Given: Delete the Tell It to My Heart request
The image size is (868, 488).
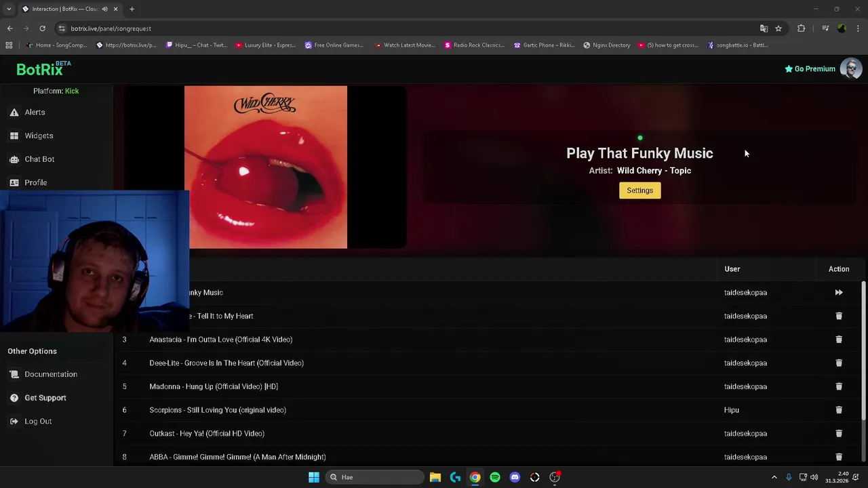Looking at the screenshot, I should pos(839,316).
